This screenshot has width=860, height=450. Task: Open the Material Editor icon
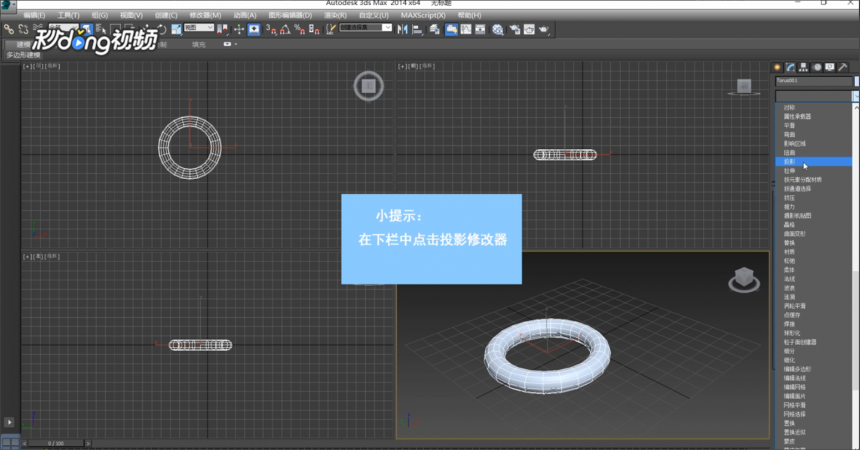point(497,29)
